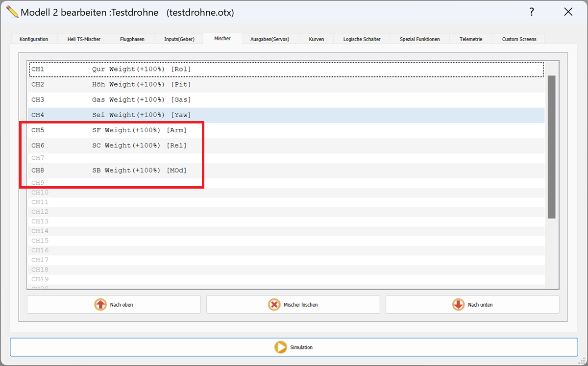Click the red X icon on Mischer löschen
Image resolution: width=588 pixels, height=366 pixels.
[274, 305]
